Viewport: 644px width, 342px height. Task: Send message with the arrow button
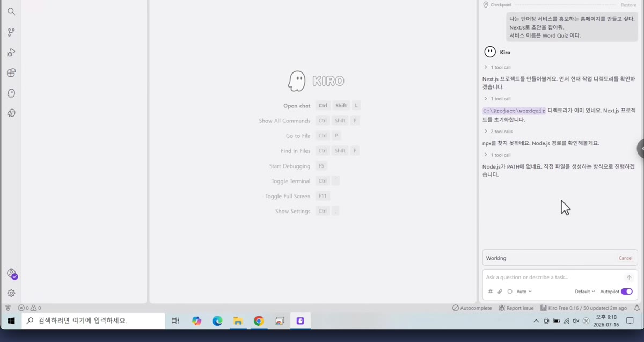tap(629, 278)
